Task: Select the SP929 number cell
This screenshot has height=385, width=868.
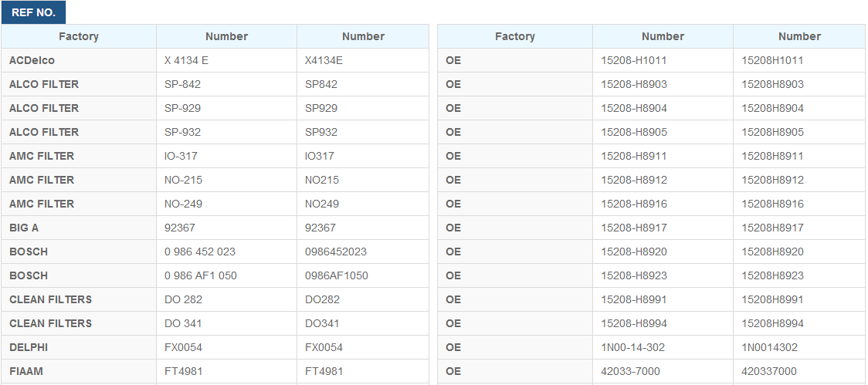Action: [x=363, y=108]
